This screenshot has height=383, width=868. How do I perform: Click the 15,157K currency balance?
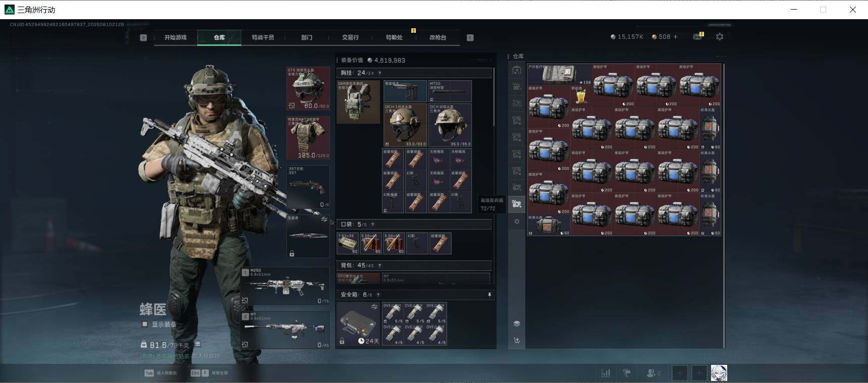pyautogui.click(x=627, y=37)
